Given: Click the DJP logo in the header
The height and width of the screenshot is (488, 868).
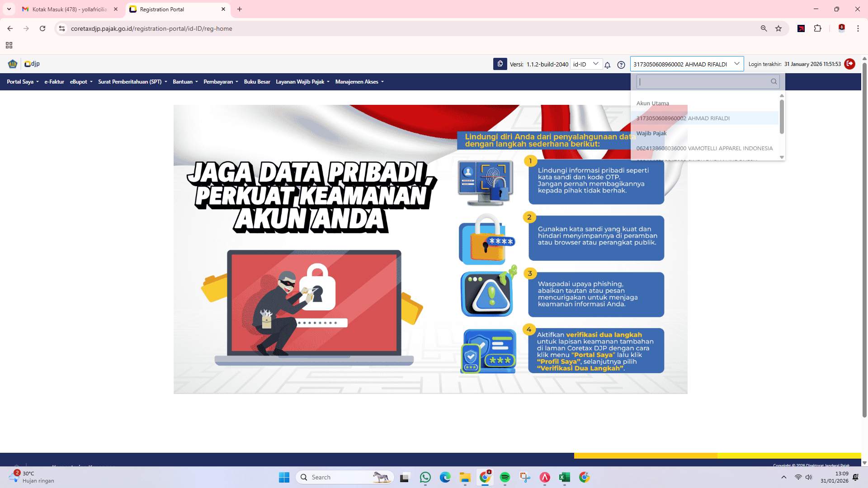Looking at the screenshot, I should pyautogui.click(x=32, y=64).
